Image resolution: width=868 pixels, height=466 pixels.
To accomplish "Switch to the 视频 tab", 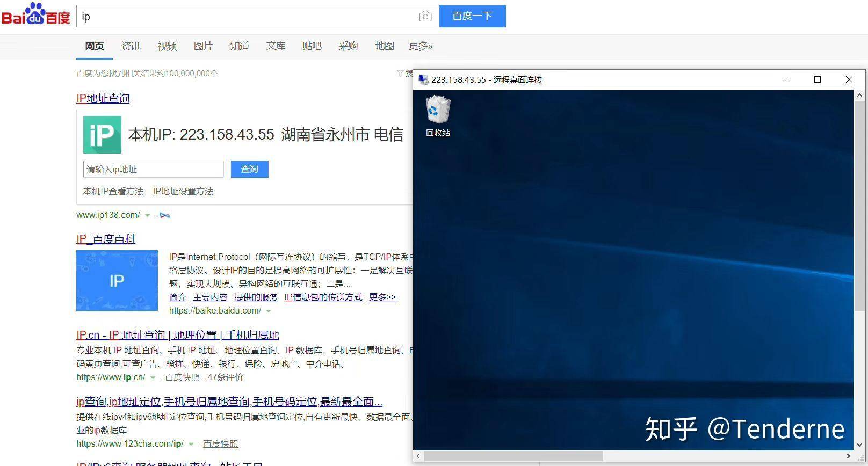I will (x=167, y=46).
